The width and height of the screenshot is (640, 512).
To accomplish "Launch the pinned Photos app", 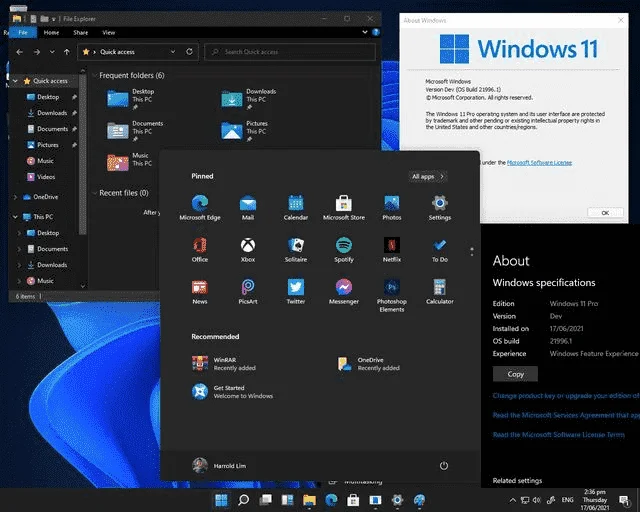I will tap(391, 208).
